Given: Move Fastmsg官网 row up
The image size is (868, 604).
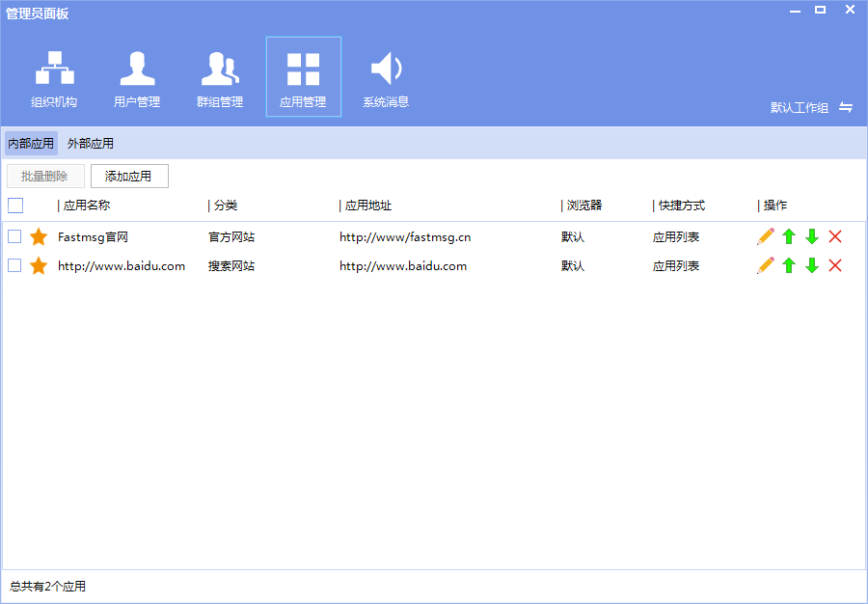Looking at the screenshot, I should [x=789, y=237].
